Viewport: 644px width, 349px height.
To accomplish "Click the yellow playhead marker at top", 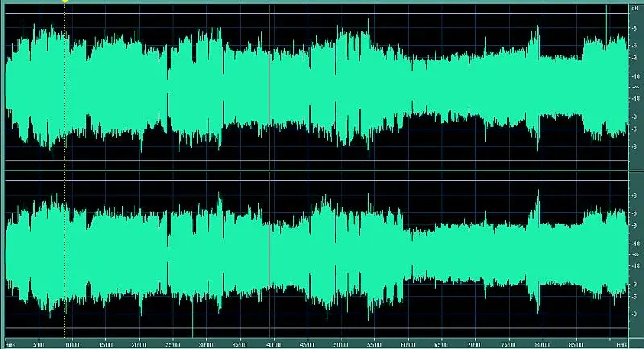I will pyautogui.click(x=64, y=2).
